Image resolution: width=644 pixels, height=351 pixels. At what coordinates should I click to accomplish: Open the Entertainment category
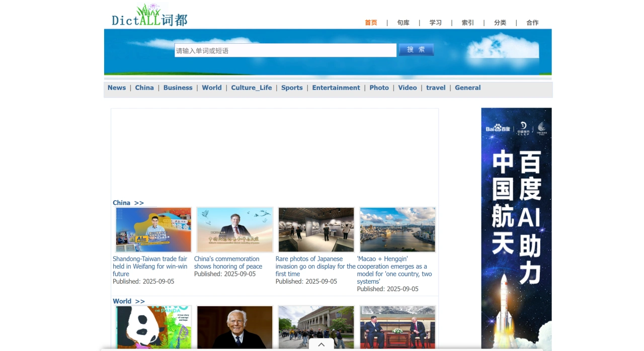coord(336,87)
